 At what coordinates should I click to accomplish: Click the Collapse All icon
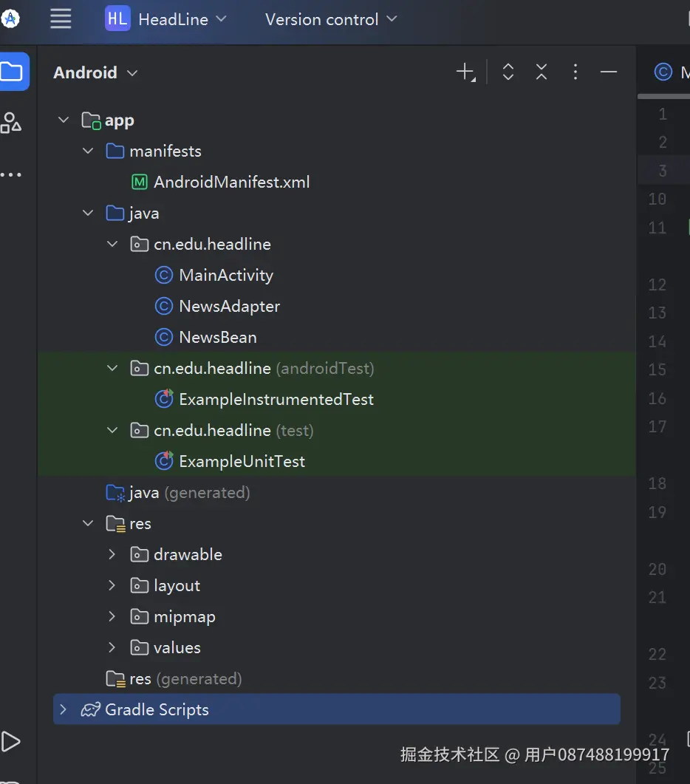pos(542,72)
